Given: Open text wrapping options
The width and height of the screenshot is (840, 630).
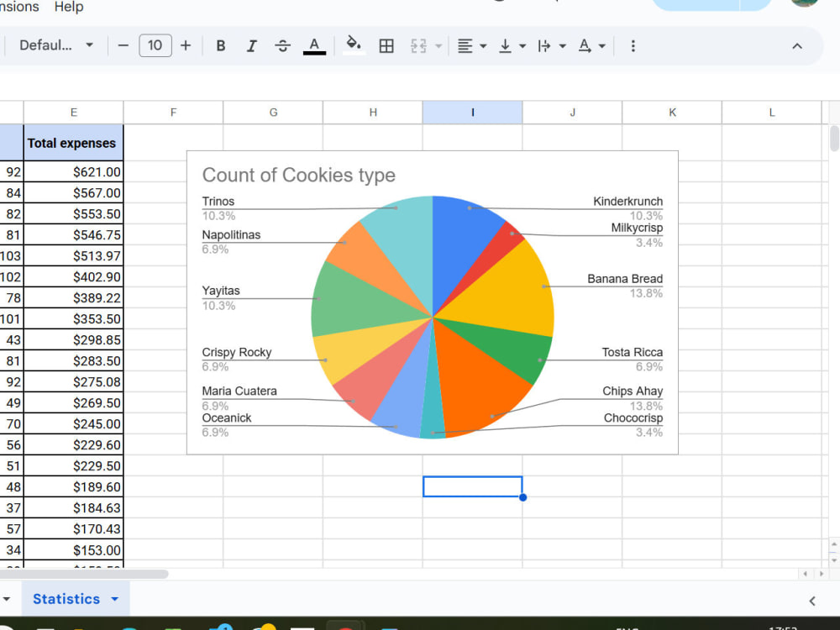Looking at the screenshot, I should 551,46.
